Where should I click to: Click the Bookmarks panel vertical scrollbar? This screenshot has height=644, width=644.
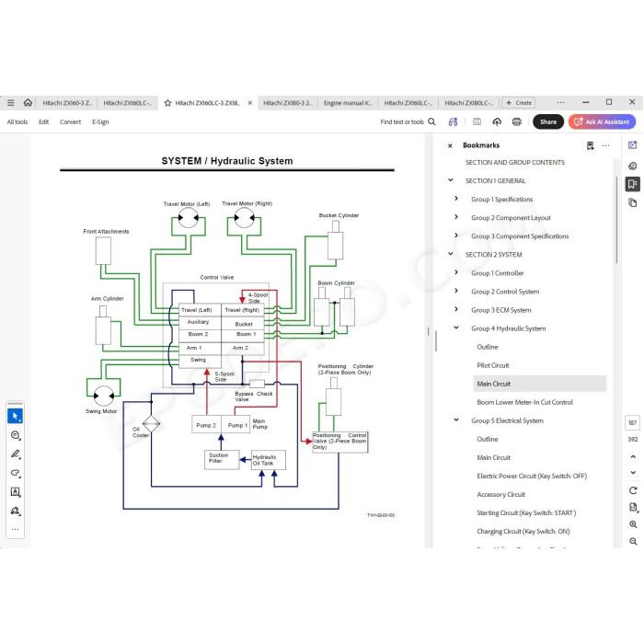click(616, 220)
